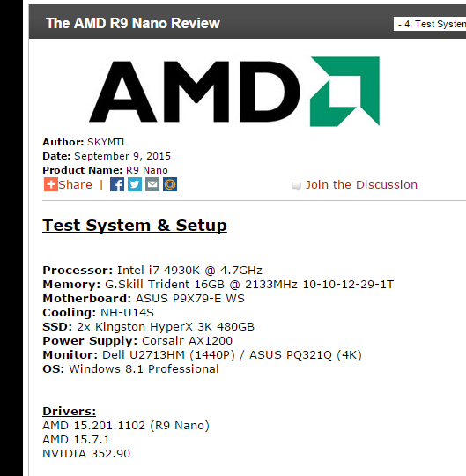
Task: Click 'The AMD R9 Nano Review' header title
Action: pyautogui.click(x=133, y=23)
